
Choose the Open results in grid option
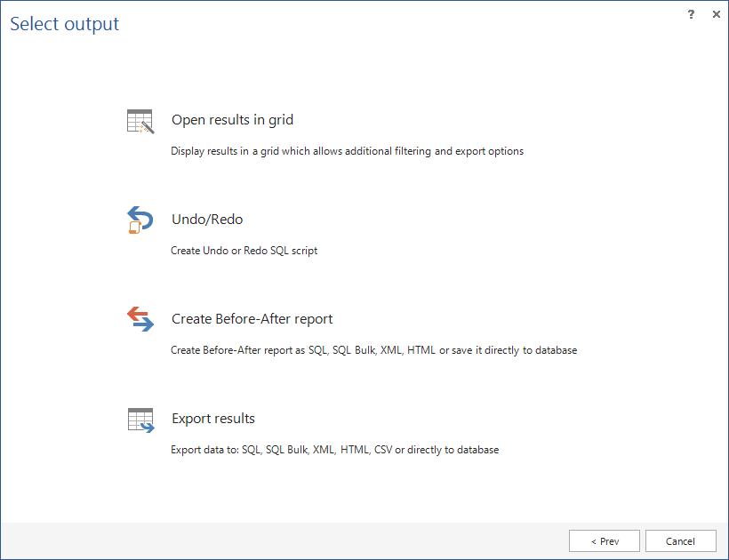click(x=232, y=120)
